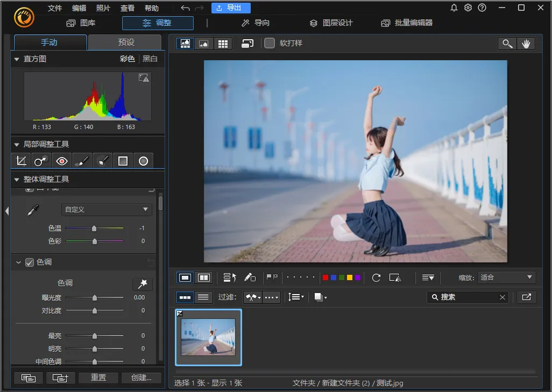Select the adjustment brush tool

pyautogui.click(x=82, y=161)
